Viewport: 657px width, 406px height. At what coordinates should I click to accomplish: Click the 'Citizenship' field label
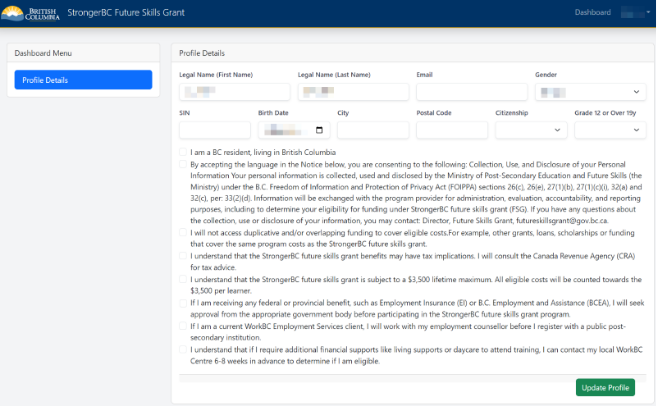click(x=512, y=113)
